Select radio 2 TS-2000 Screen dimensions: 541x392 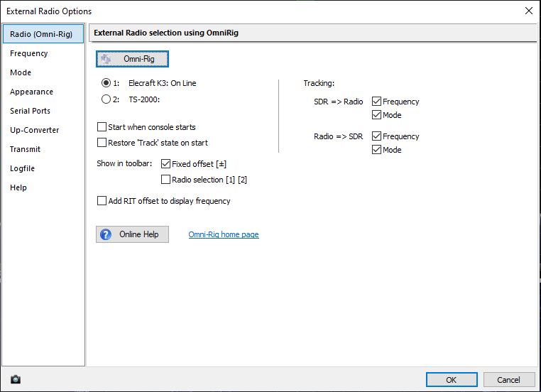(106, 99)
